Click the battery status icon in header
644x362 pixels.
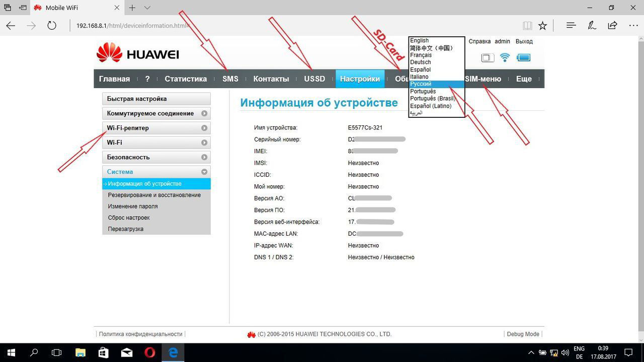click(523, 57)
